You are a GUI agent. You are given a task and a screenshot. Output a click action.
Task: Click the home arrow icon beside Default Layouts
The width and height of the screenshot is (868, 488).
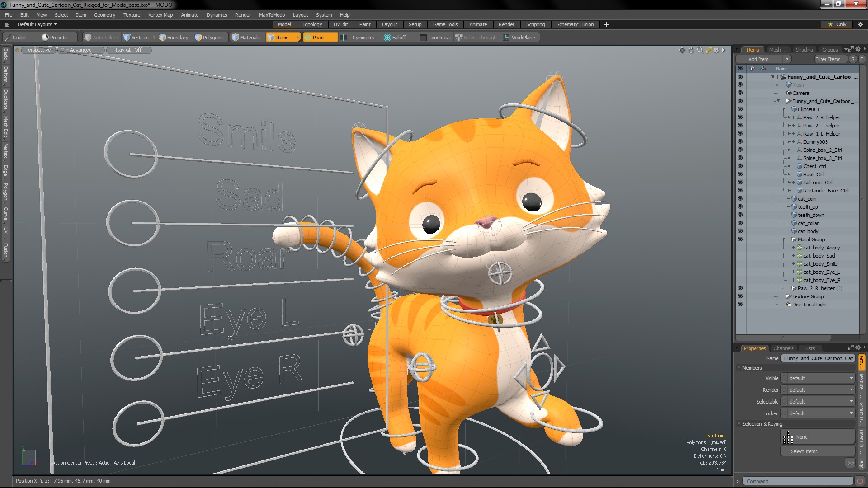coord(6,24)
